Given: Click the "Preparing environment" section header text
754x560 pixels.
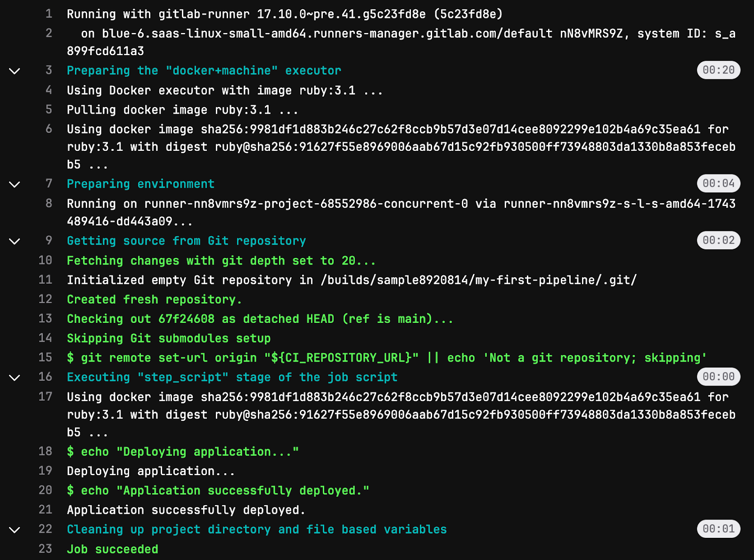Looking at the screenshot, I should [140, 184].
